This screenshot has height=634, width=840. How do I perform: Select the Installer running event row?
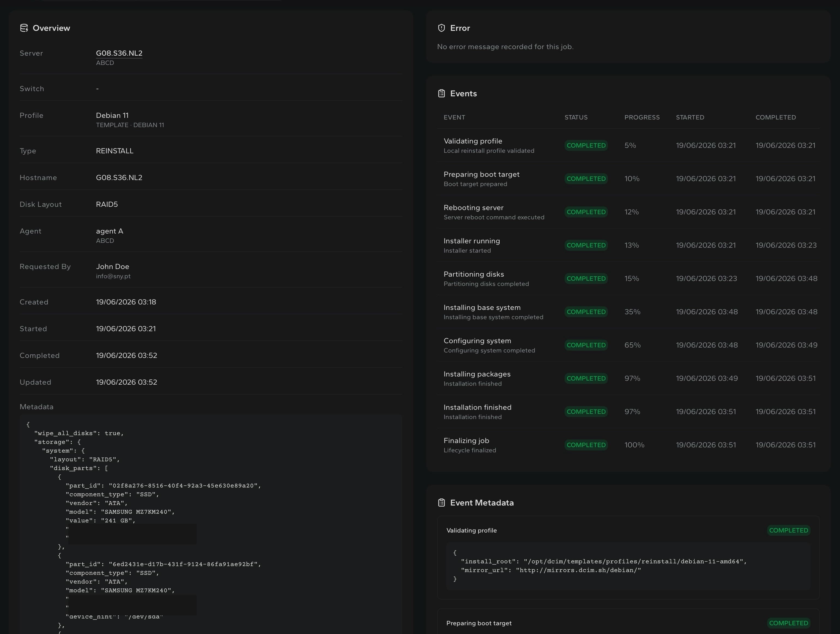click(x=628, y=246)
